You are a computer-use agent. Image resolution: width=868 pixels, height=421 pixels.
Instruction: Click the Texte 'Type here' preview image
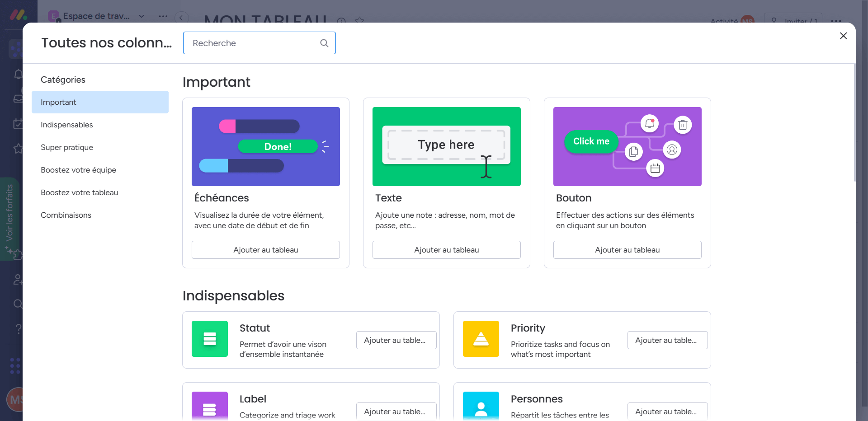pyautogui.click(x=446, y=146)
